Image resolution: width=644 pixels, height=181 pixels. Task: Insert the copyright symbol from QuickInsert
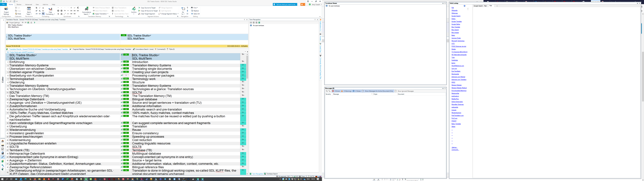tap(58, 11)
